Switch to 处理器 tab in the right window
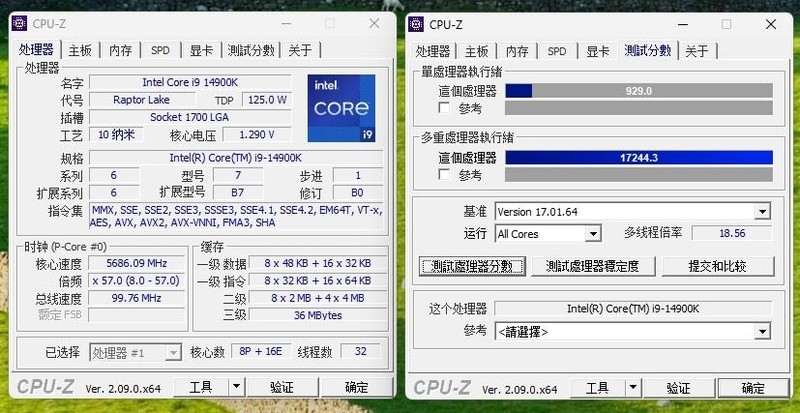 (433, 51)
